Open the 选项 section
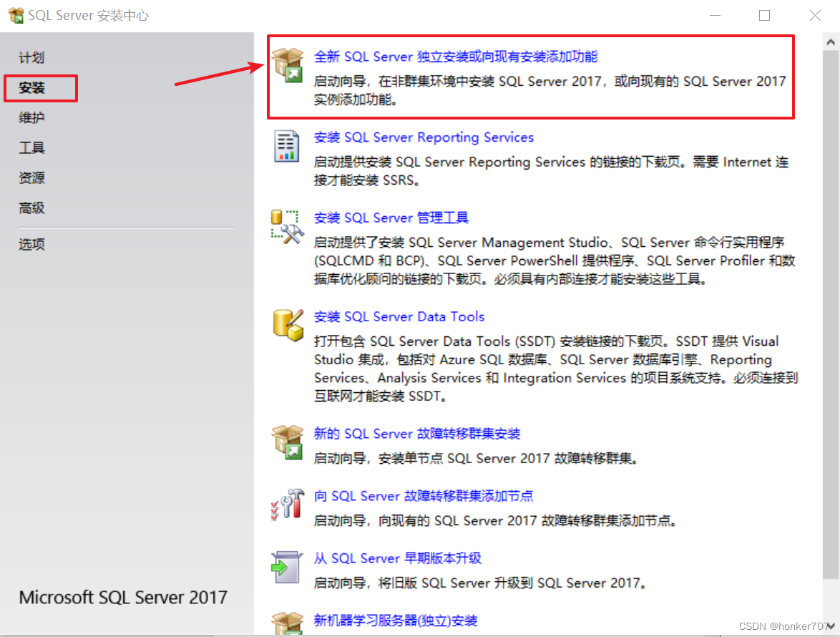This screenshot has height=637, width=840. pos(31,243)
